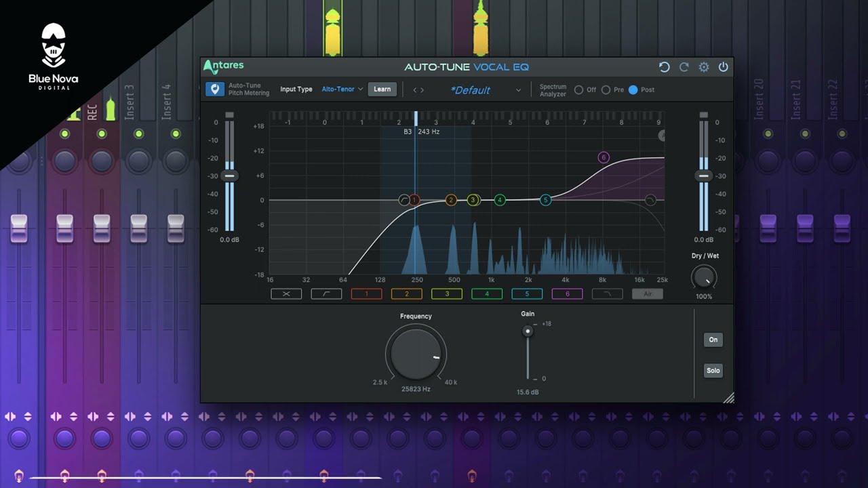Select the Insert 4 mixer track label
The width and height of the screenshot is (868, 488).
167,102
